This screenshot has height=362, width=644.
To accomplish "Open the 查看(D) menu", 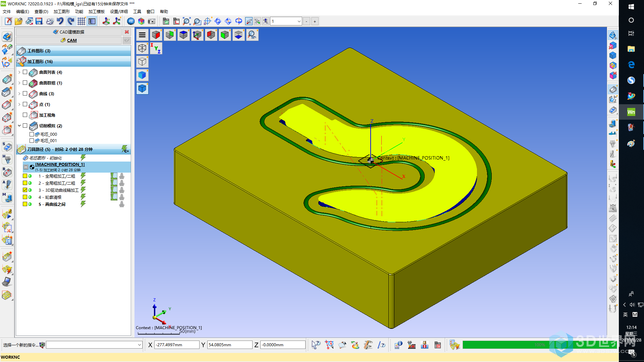I will coord(41,11).
